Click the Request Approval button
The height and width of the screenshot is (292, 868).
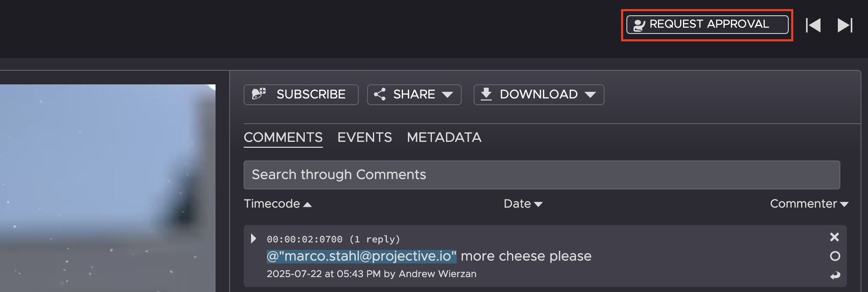tap(707, 25)
